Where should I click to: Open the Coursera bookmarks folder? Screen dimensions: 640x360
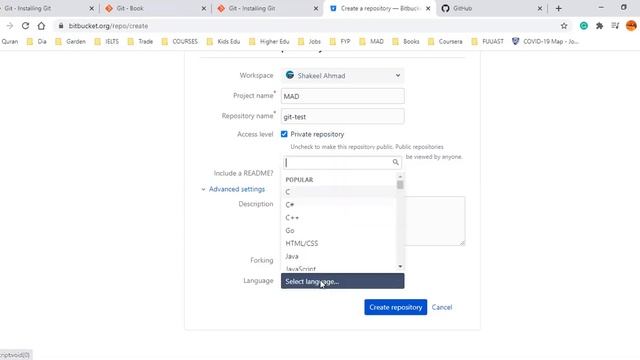445,41
